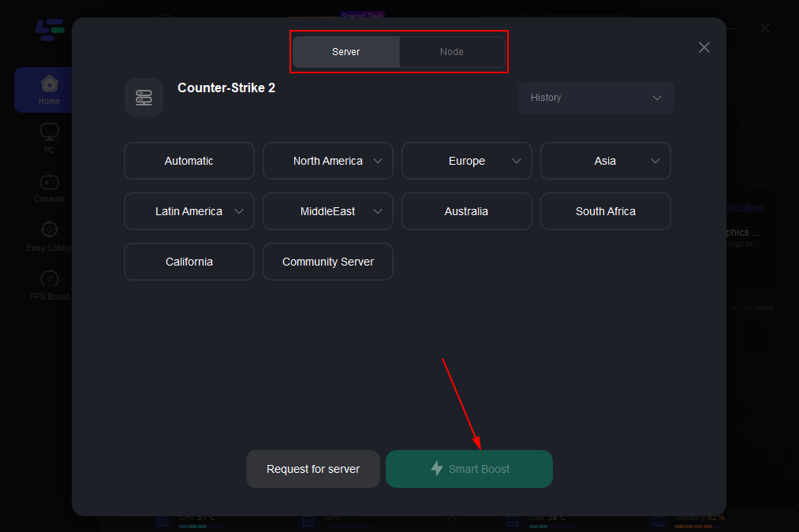Choose the South Africa server
The image size is (799, 532).
tap(606, 211)
